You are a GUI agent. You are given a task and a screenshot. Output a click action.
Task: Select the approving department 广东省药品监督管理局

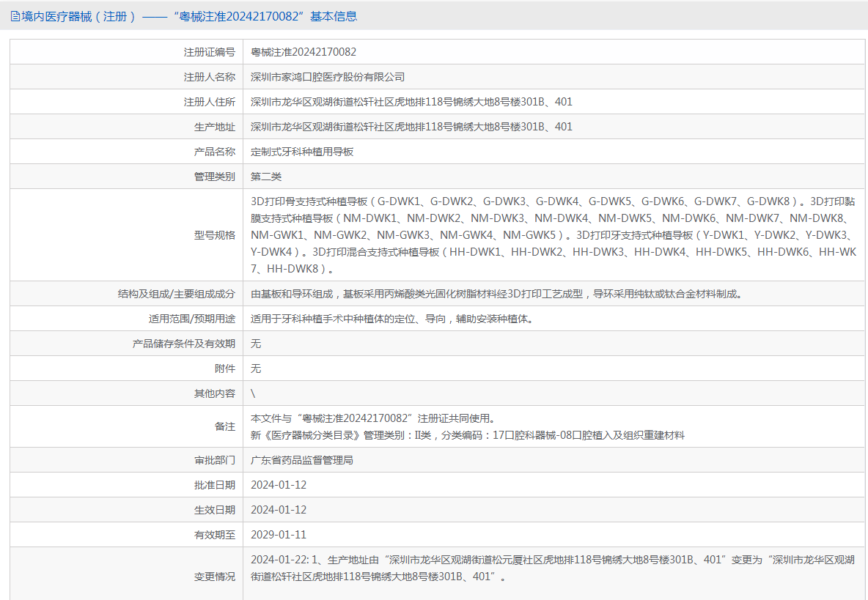point(302,460)
